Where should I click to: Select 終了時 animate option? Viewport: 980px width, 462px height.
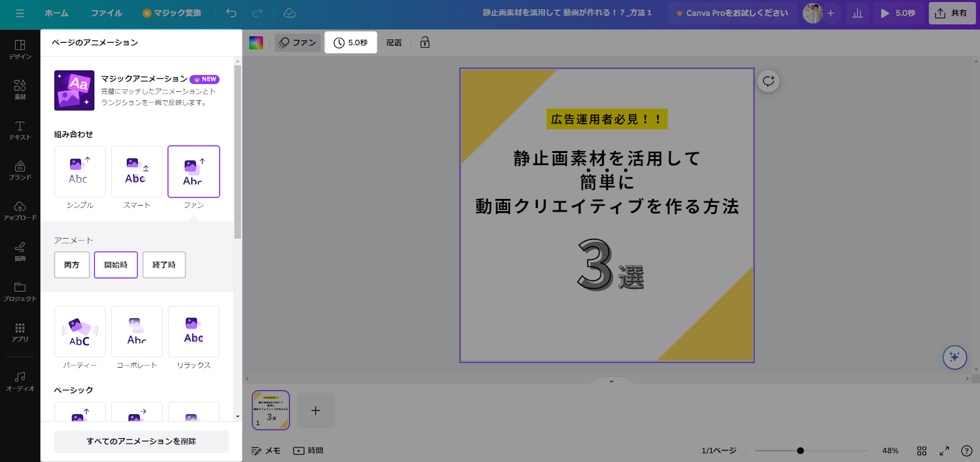pyautogui.click(x=164, y=265)
